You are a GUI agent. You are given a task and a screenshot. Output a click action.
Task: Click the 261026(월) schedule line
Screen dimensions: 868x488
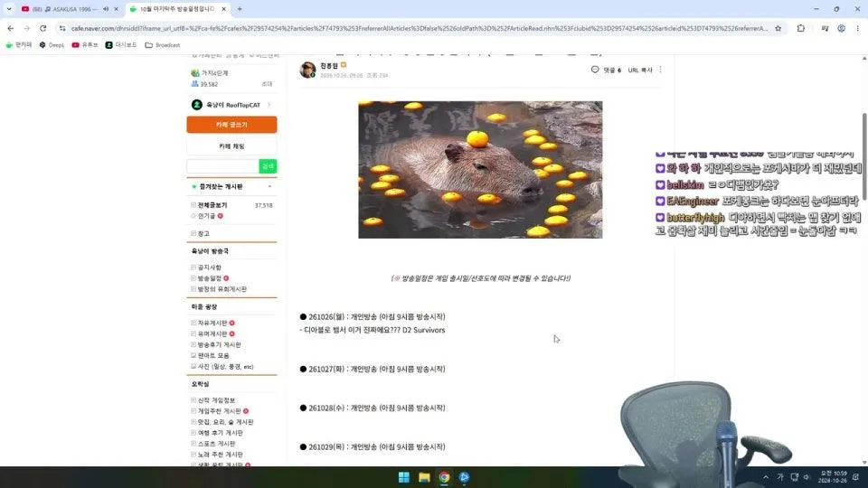[x=372, y=316]
